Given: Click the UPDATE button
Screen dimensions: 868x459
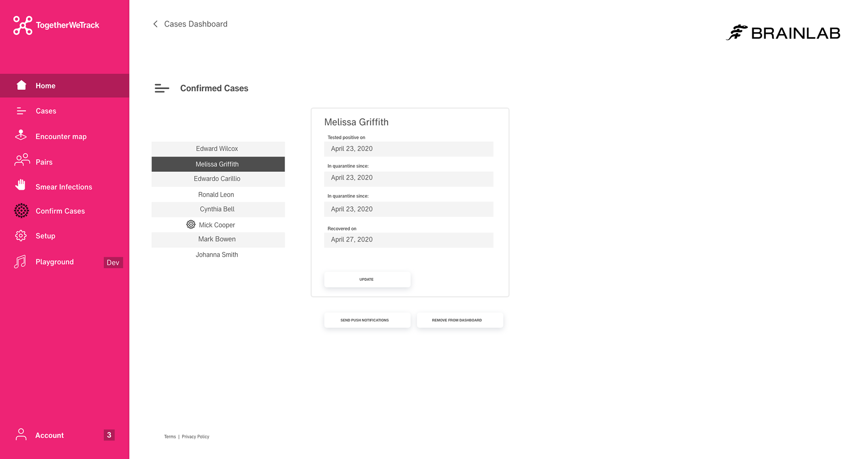Looking at the screenshot, I should pyautogui.click(x=367, y=279).
